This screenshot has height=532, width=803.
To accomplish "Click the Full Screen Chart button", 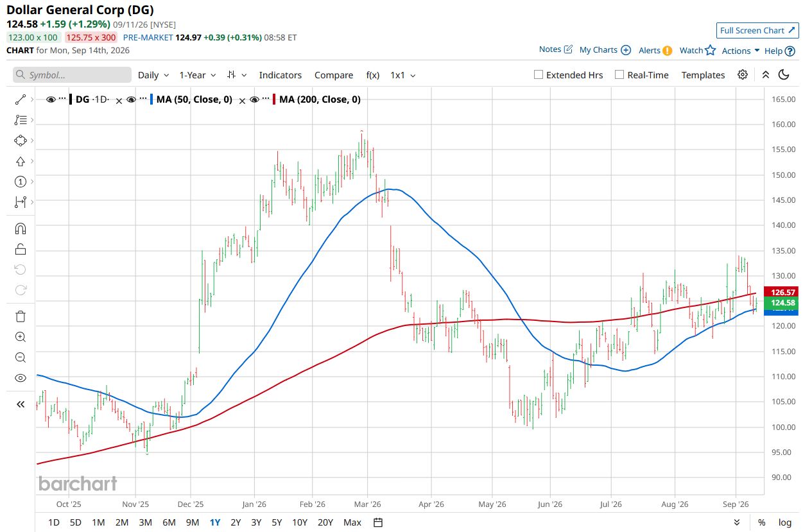I will 757,30.
